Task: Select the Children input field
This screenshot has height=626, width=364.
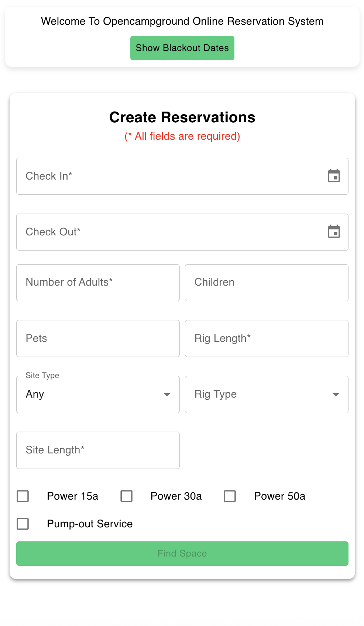Action: pos(267,283)
